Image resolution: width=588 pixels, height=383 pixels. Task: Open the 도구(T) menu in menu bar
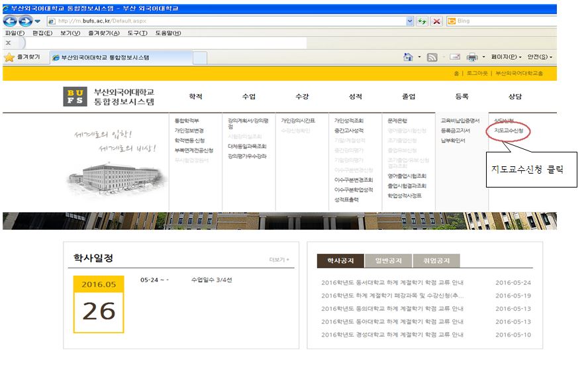[137, 33]
